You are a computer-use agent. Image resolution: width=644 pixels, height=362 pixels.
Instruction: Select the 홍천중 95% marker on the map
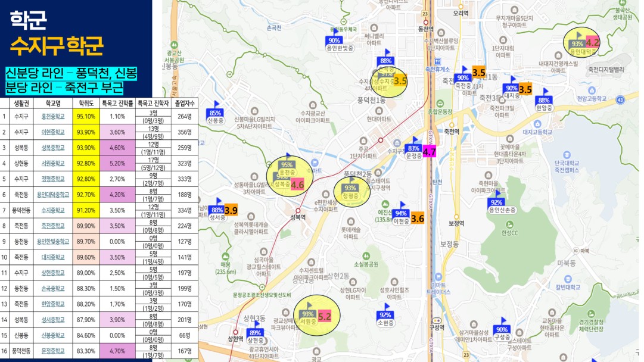point(287,166)
